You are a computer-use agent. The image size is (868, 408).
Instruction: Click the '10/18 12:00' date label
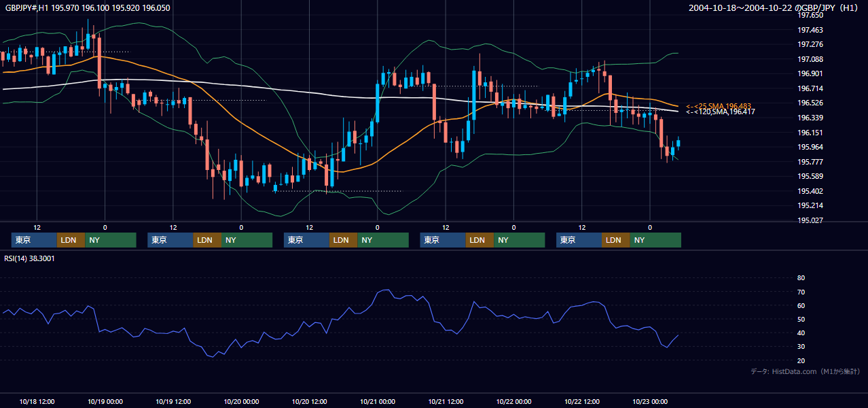[37, 401]
